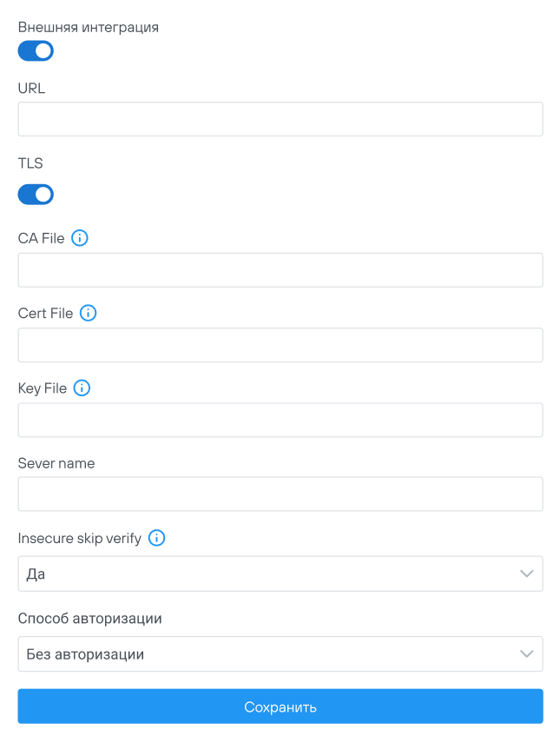Click the Способ авторизации label
This screenshot has width=560, height=736.
pos(89,619)
